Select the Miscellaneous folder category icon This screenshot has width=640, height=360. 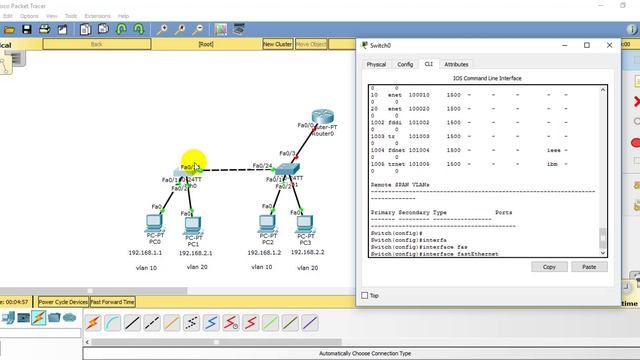54,318
